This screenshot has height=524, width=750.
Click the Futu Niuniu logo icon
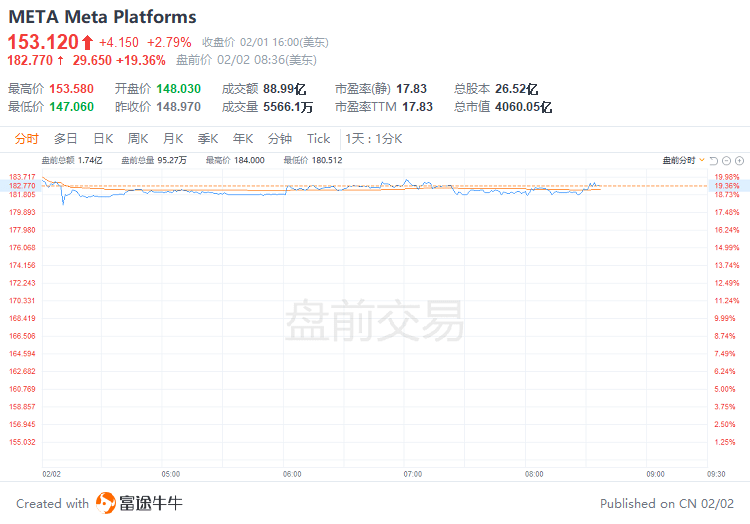click(106, 503)
